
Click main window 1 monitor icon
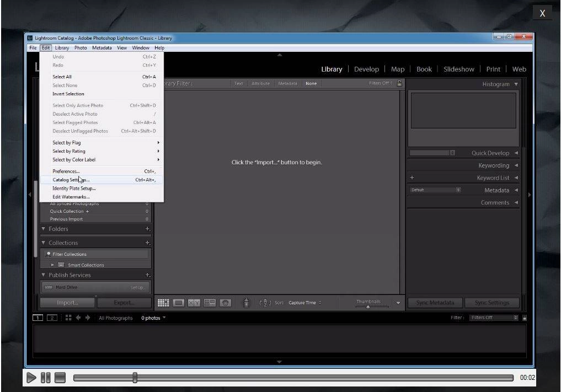point(38,318)
